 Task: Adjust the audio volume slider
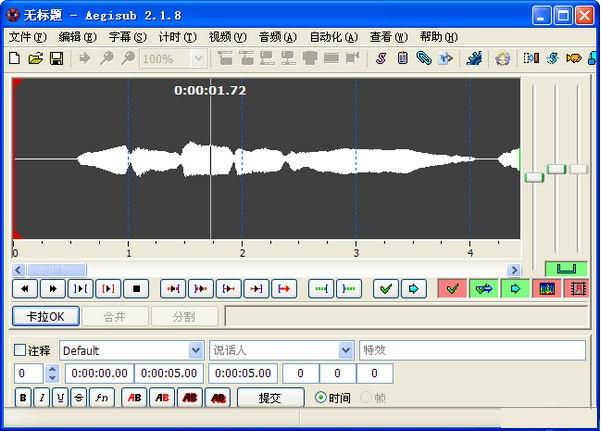(579, 169)
